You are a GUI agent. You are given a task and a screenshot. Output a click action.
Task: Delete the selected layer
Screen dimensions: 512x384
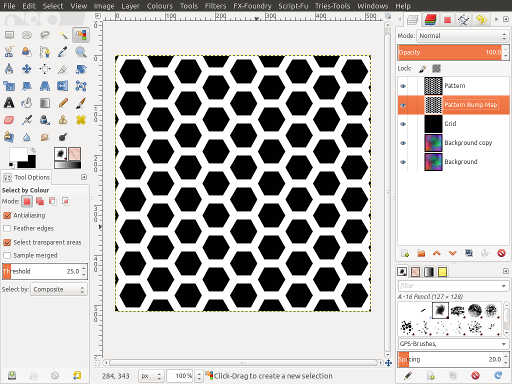click(x=501, y=253)
